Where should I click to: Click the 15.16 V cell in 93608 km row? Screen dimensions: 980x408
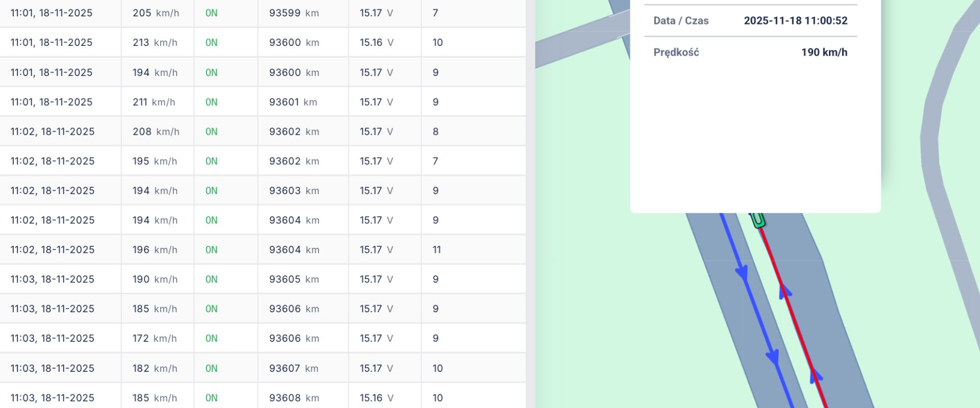point(376,398)
